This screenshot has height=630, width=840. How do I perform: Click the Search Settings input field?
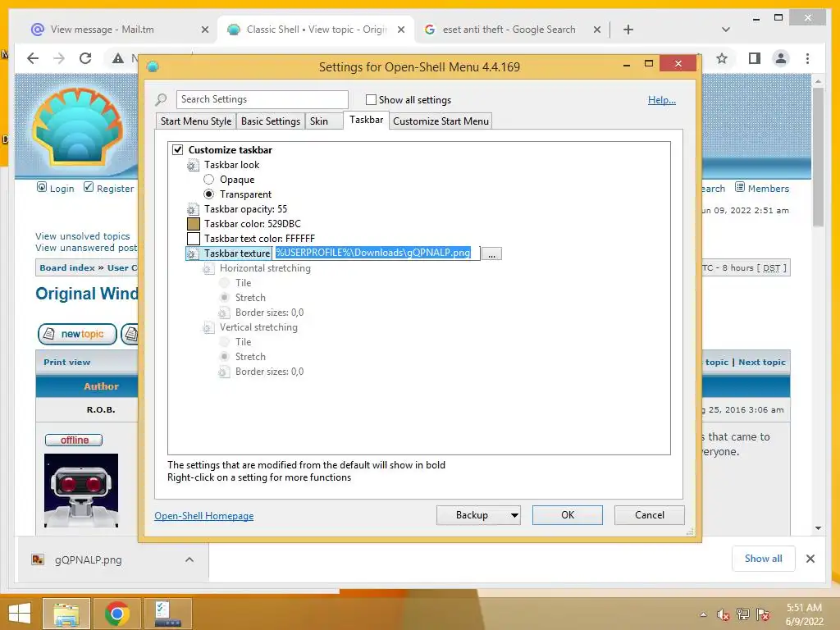click(x=262, y=99)
